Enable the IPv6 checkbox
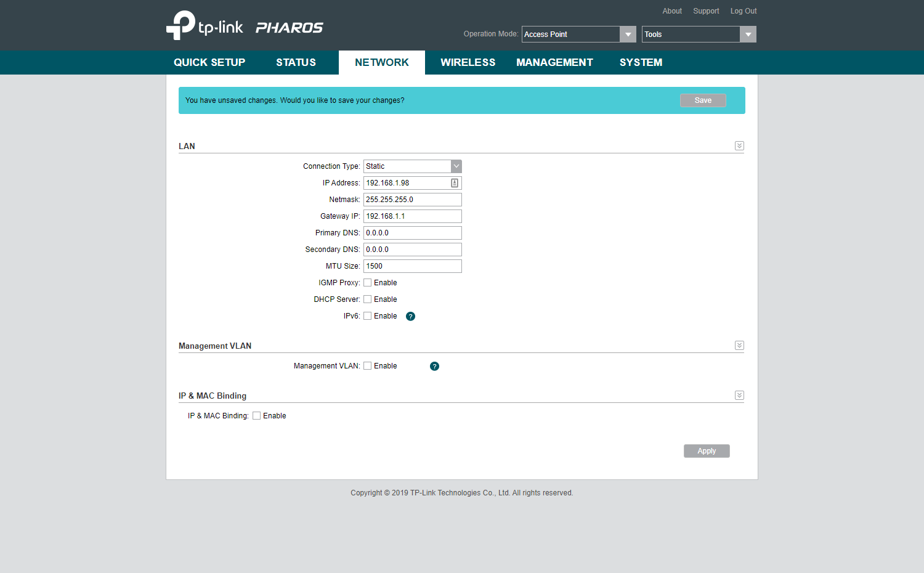This screenshot has width=924, height=573. [368, 316]
